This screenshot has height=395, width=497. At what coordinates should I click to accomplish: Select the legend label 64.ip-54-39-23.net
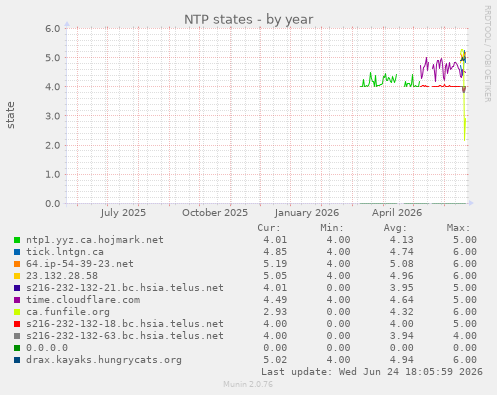click(x=80, y=264)
